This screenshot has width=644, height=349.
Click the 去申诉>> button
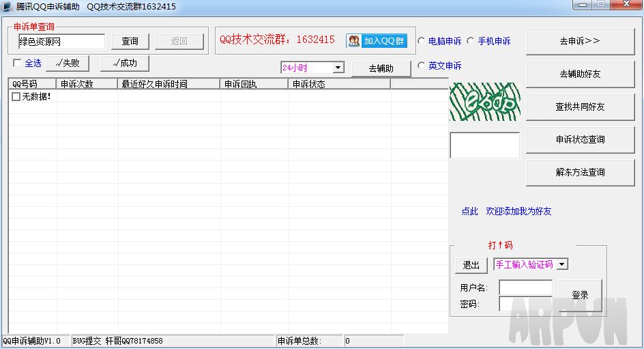click(x=580, y=41)
